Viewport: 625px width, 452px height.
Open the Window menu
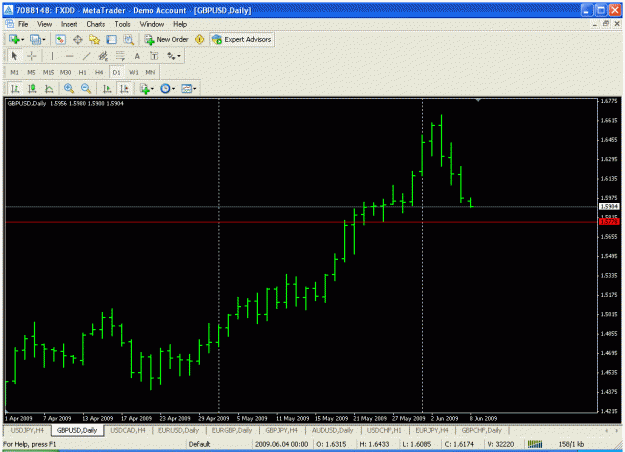151,24
